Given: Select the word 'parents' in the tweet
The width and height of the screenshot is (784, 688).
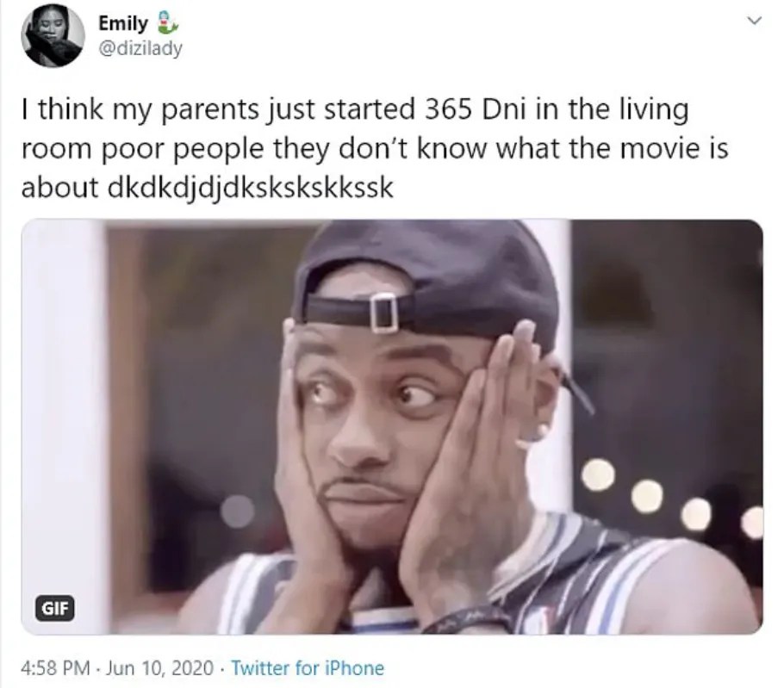Looking at the screenshot, I should click(x=210, y=110).
